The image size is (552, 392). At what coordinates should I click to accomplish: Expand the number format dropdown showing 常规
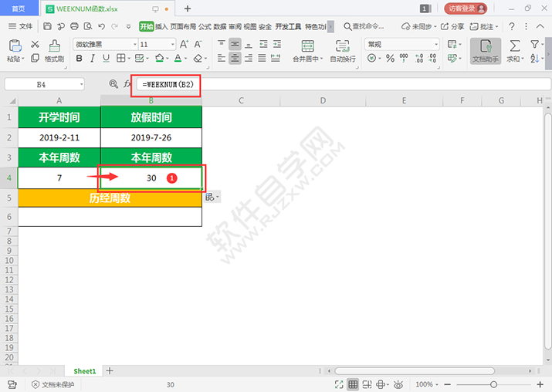tap(435, 45)
